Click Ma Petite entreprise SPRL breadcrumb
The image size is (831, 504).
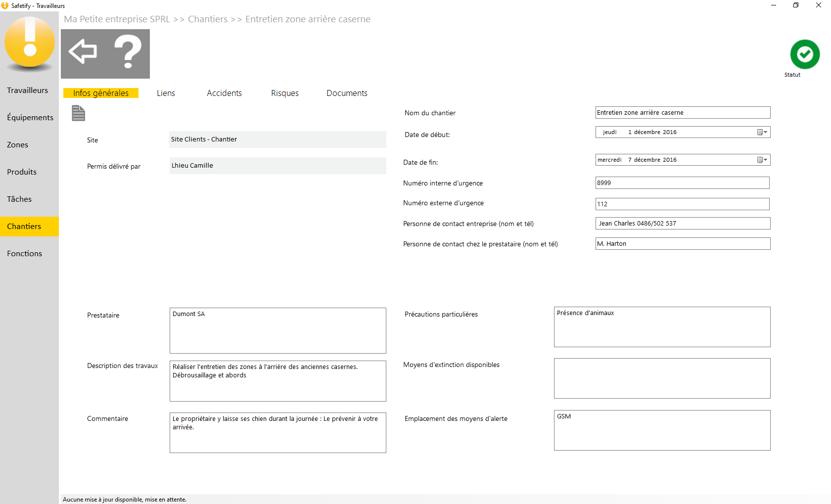point(117,19)
